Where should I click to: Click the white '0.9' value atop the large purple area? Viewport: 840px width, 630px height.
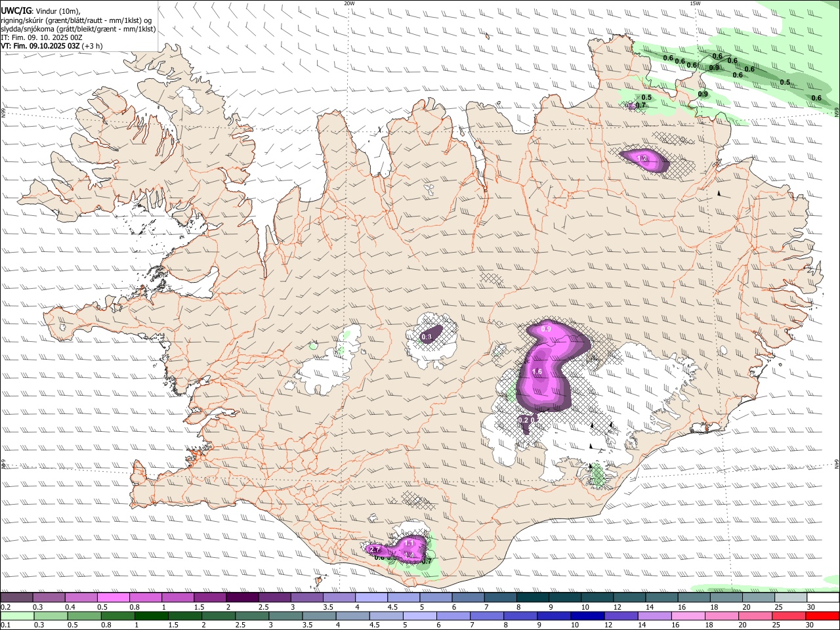tap(546, 329)
